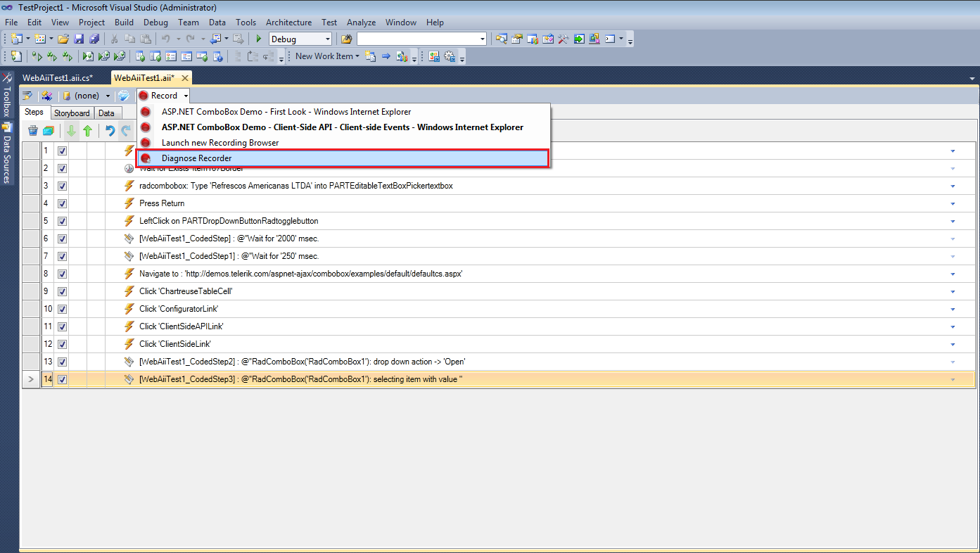Toggle step 12 ClientSideLink checkbox
The width and height of the screenshot is (980, 553).
click(x=62, y=344)
